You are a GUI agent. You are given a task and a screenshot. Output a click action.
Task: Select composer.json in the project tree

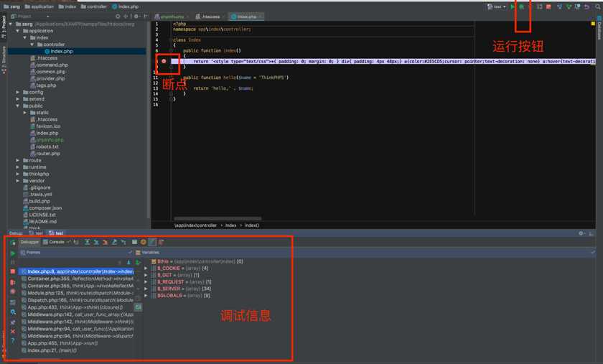click(45, 208)
